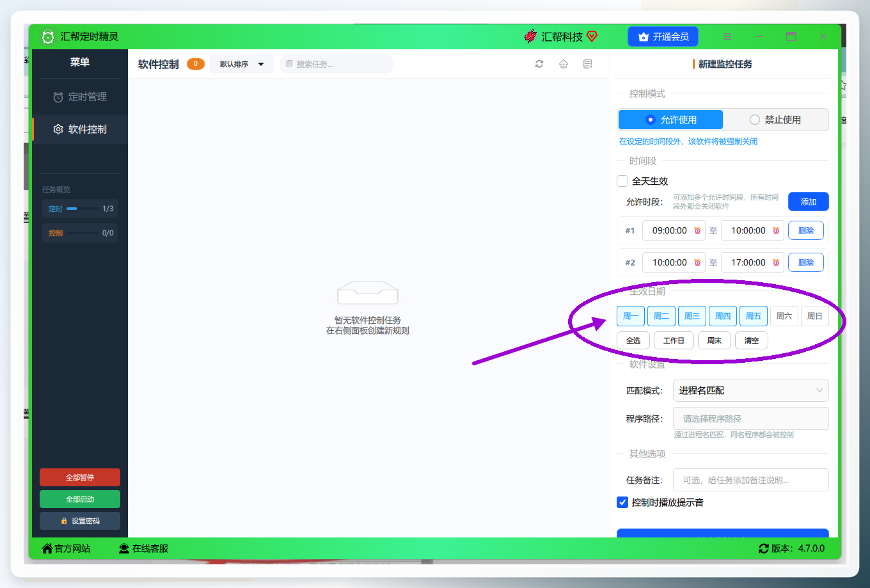This screenshot has height=588, width=870.
Task: Delete time period #1 with 删除
Action: coord(806,230)
